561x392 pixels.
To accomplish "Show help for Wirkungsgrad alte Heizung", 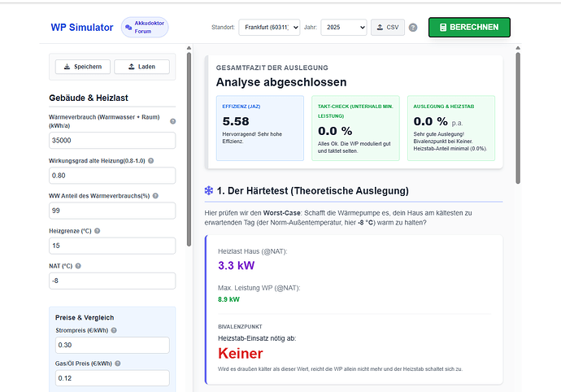I will coord(151,161).
